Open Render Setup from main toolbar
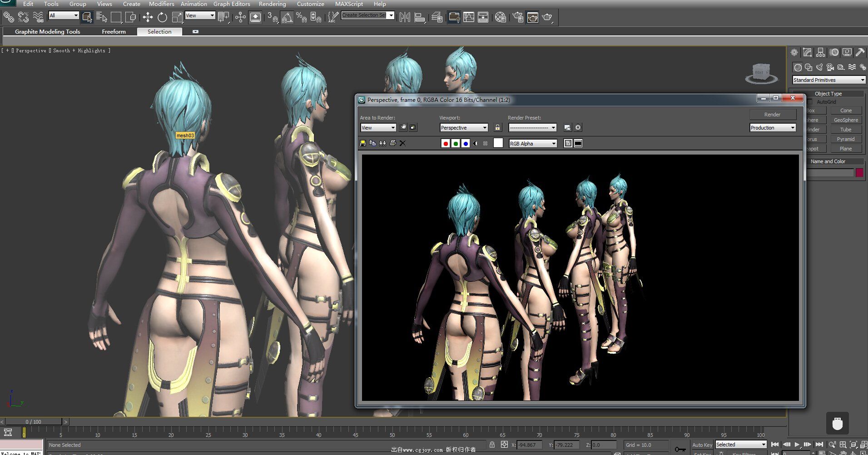This screenshot has height=455, width=868. coord(518,17)
